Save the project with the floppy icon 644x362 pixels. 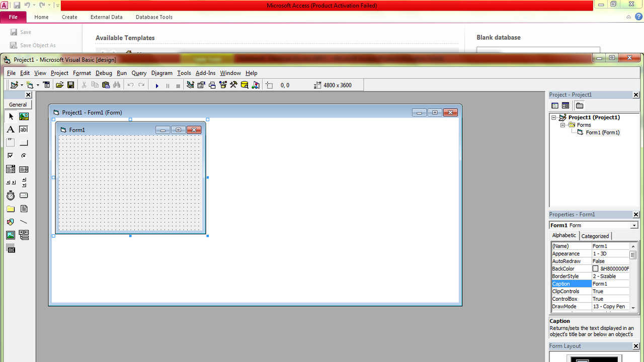point(71,85)
